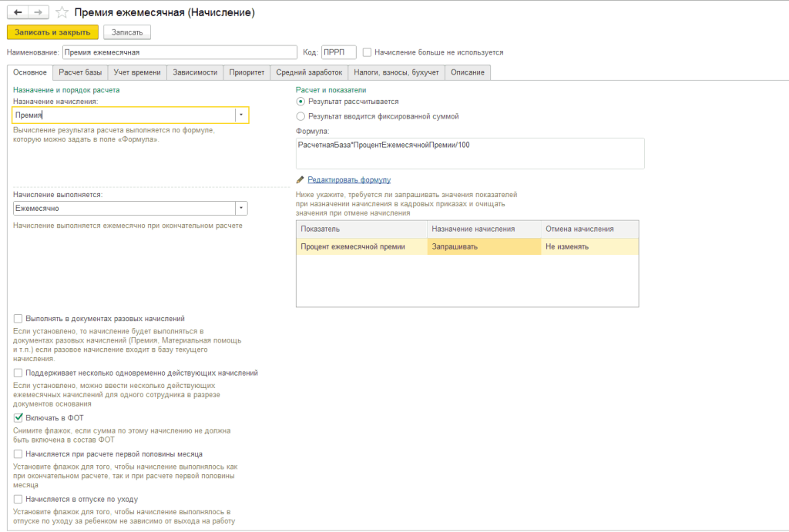
Task: Click the forward navigation arrow
Action: pyautogui.click(x=39, y=12)
